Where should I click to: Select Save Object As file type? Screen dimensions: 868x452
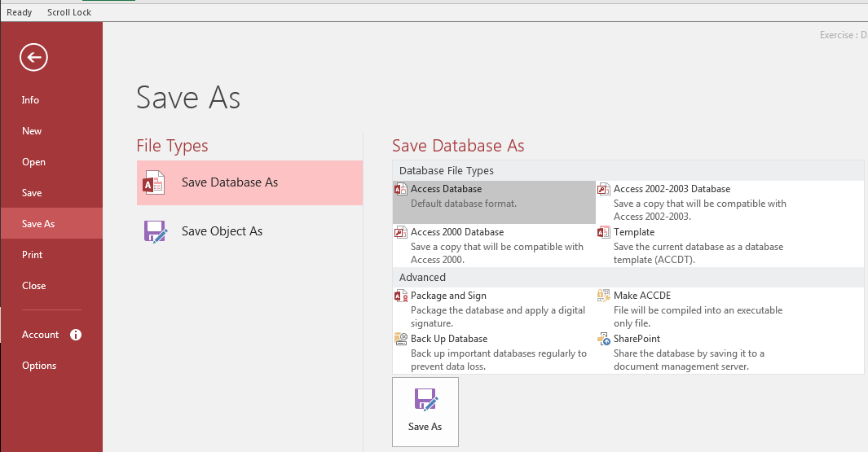249,232
